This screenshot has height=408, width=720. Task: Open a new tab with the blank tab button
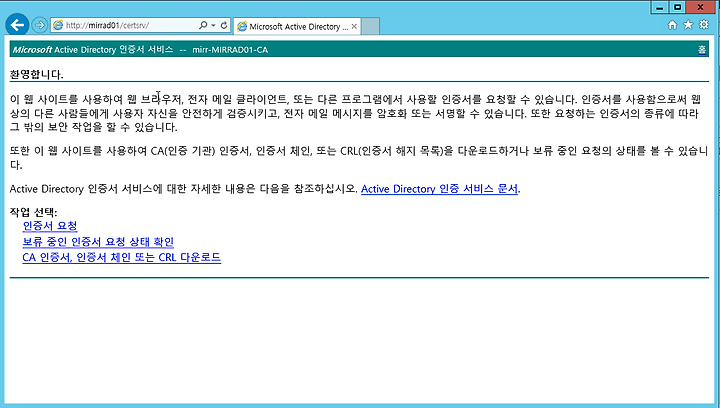(x=370, y=26)
